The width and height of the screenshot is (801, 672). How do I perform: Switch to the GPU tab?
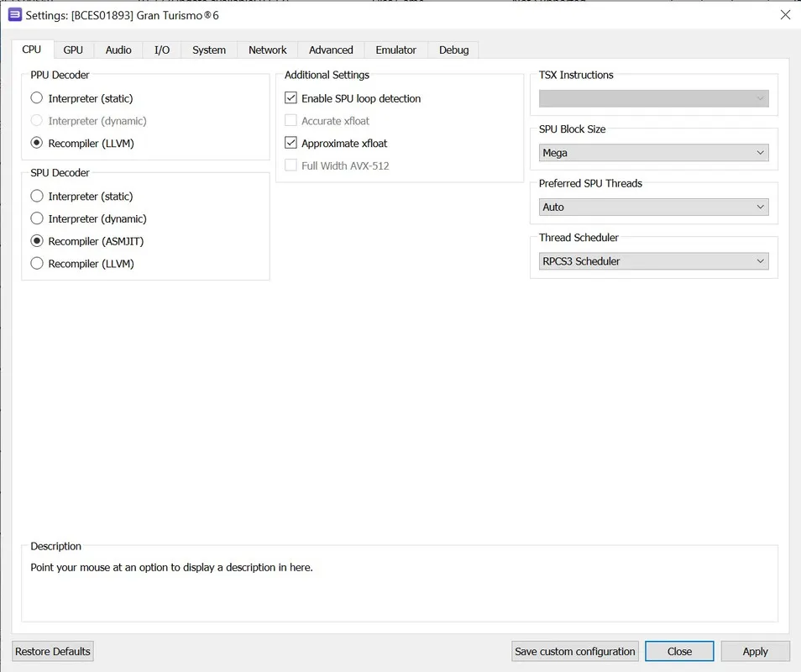pyautogui.click(x=73, y=50)
